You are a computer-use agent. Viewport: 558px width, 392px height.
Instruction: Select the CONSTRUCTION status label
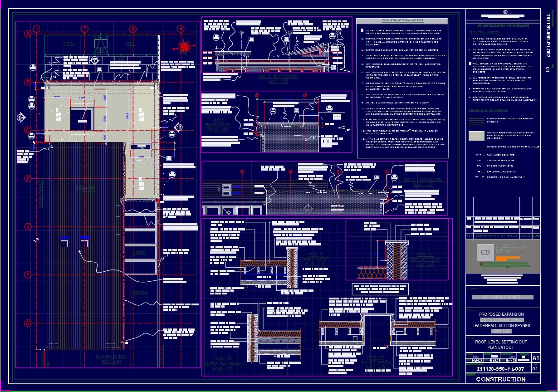500,379
